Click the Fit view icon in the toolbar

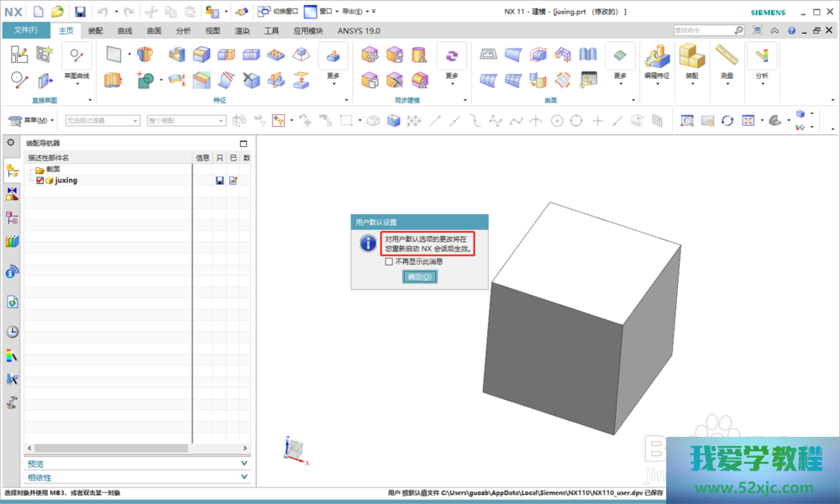coord(748,121)
